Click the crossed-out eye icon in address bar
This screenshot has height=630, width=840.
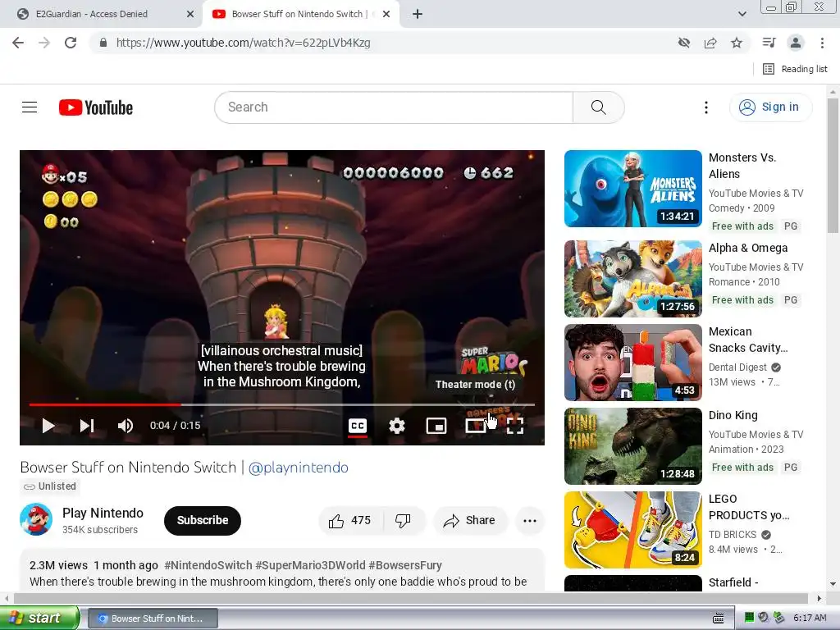pos(684,43)
